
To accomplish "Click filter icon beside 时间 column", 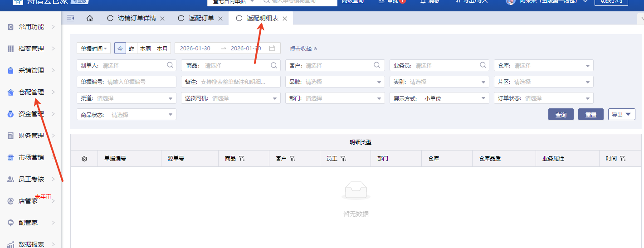I will click(x=623, y=159).
